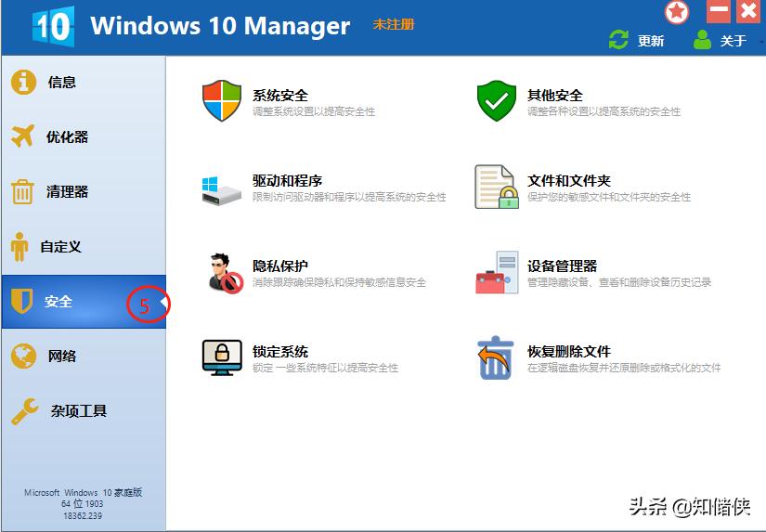Click the locked monitor icon for 锁定系统

tap(222, 357)
